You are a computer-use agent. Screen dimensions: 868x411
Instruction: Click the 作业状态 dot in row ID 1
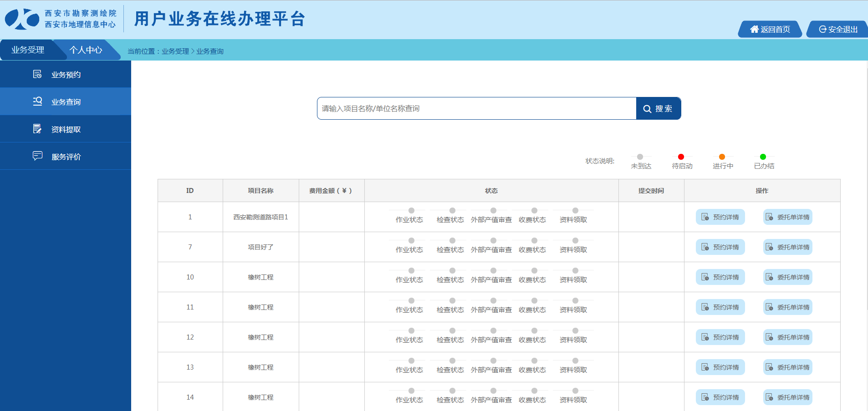click(x=411, y=210)
